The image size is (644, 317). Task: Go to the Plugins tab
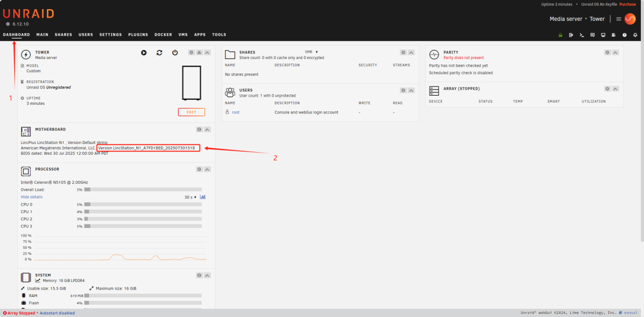coord(138,35)
